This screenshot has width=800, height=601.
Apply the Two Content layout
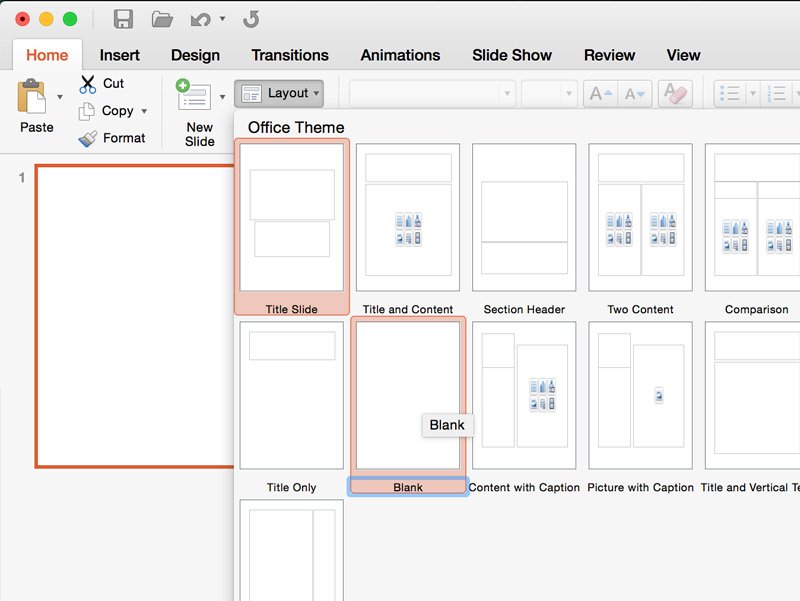pos(640,228)
